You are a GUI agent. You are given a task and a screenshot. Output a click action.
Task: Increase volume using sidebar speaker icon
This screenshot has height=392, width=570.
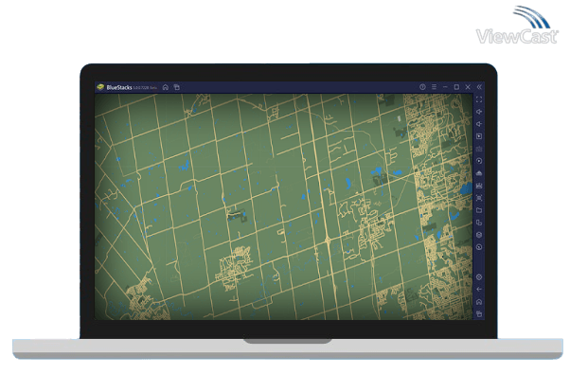pos(479,112)
